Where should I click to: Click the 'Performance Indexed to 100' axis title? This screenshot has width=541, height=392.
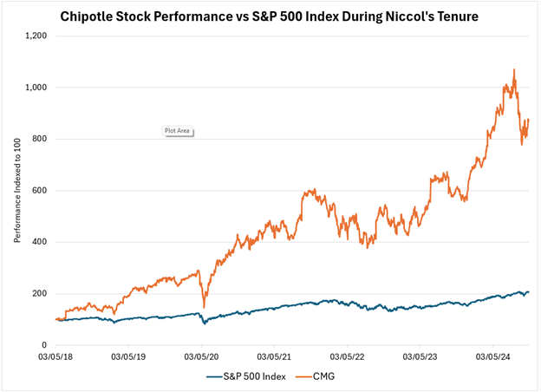[16, 192]
